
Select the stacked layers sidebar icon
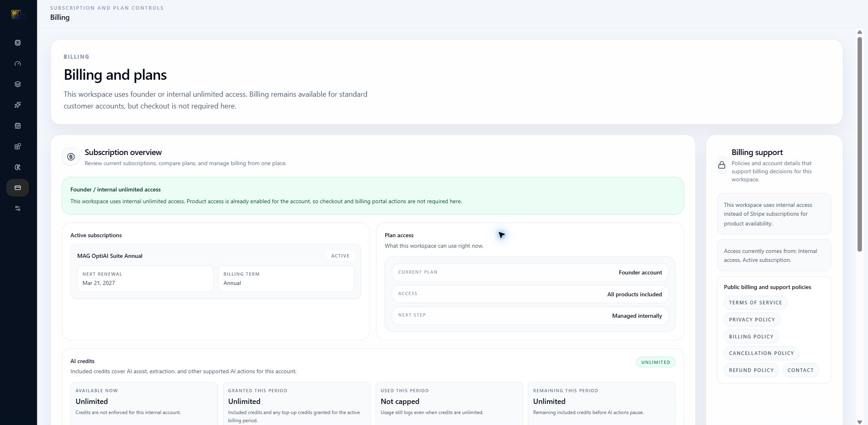[17, 84]
